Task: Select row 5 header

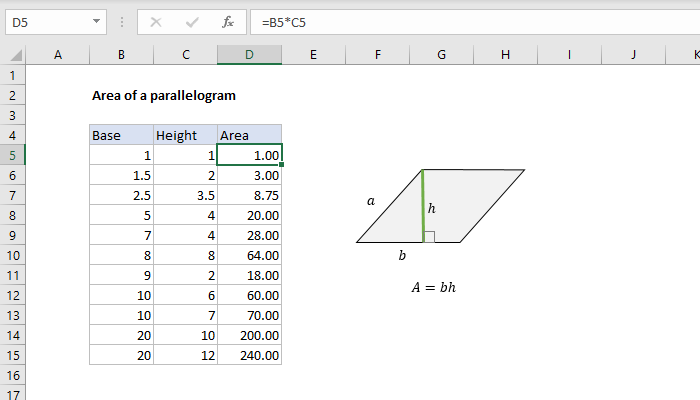Action: (x=12, y=155)
